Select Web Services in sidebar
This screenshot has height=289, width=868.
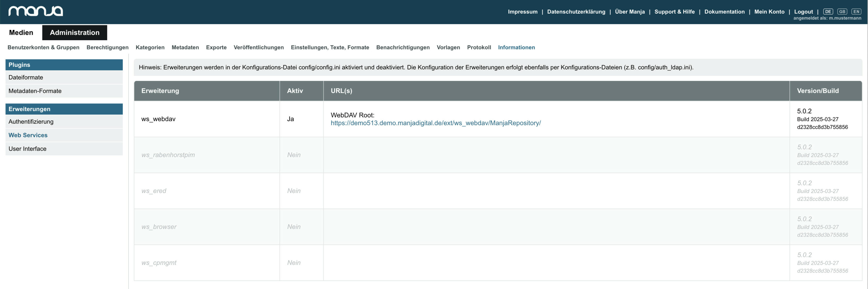click(x=64, y=135)
